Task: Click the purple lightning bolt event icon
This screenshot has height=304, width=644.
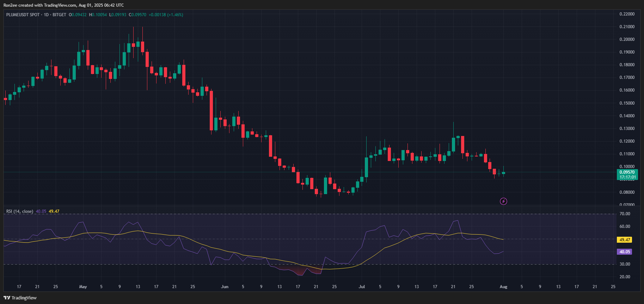Action: point(503,201)
